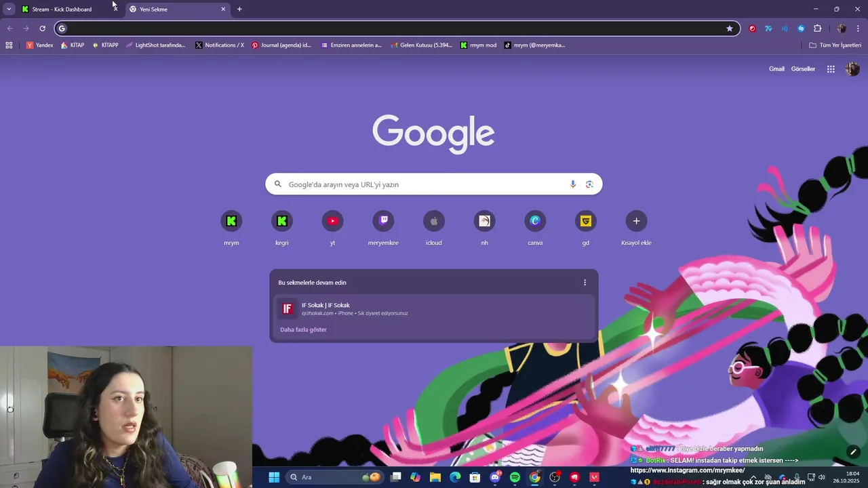Go back to the previous page
The image size is (868, 488).
pyautogui.click(x=9, y=28)
